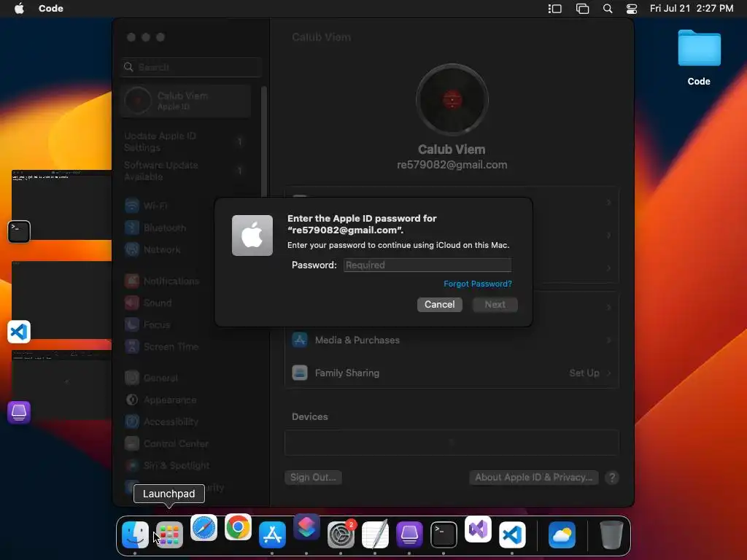Open System Settings dock icon with badge

[x=341, y=534]
